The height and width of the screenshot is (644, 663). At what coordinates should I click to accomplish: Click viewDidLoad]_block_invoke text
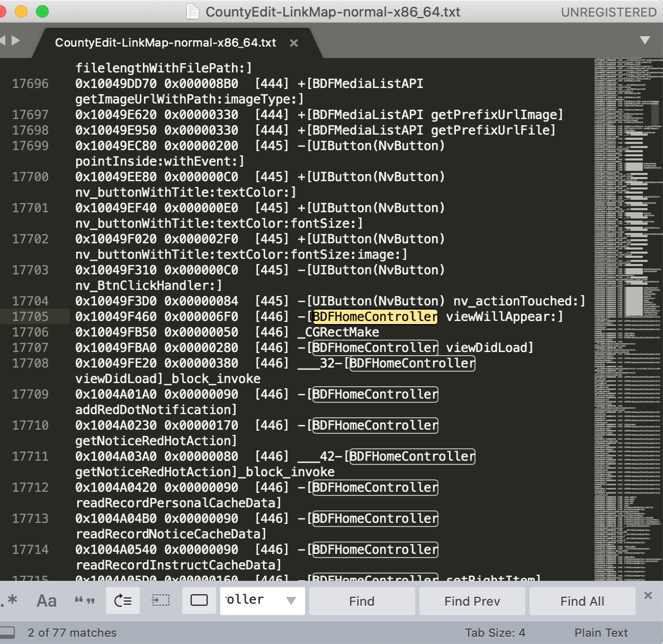coord(168,379)
